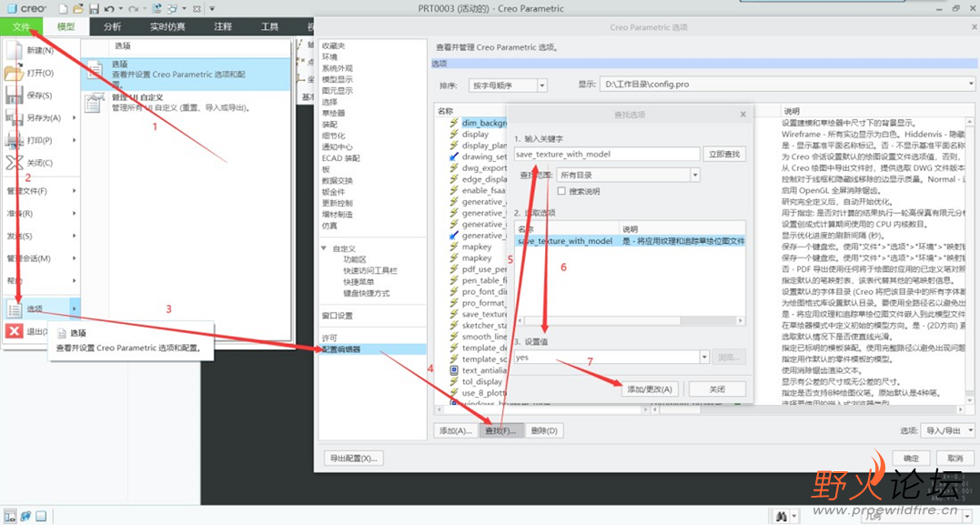Image resolution: width=980 pixels, height=525 pixels.
Task: Click the Redo arrow icon
Action: tap(133, 9)
